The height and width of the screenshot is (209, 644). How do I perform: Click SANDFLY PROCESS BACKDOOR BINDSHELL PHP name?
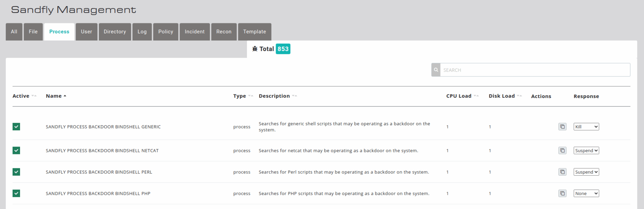click(x=98, y=194)
